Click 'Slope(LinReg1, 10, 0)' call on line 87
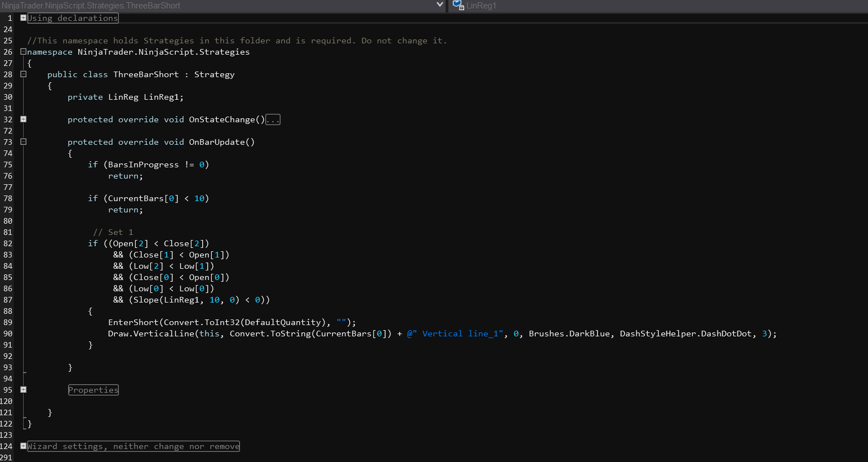The height and width of the screenshot is (462, 868). (186, 300)
